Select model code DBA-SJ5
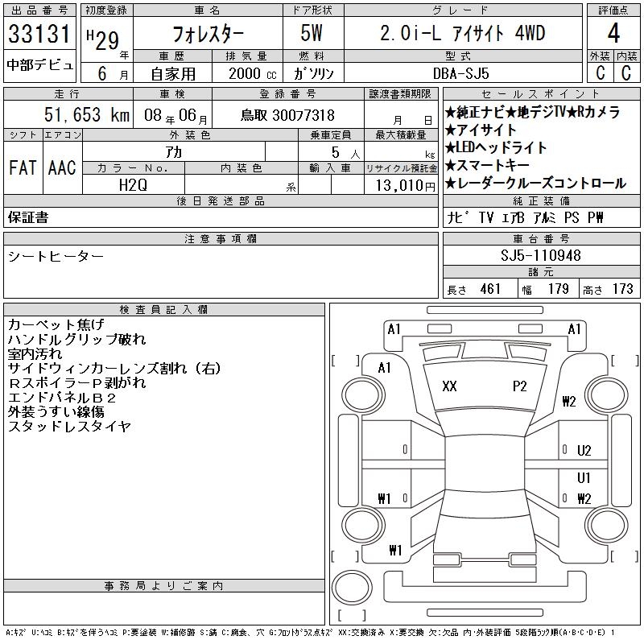Viewport: 644px width, 644px height. [x=460, y=73]
